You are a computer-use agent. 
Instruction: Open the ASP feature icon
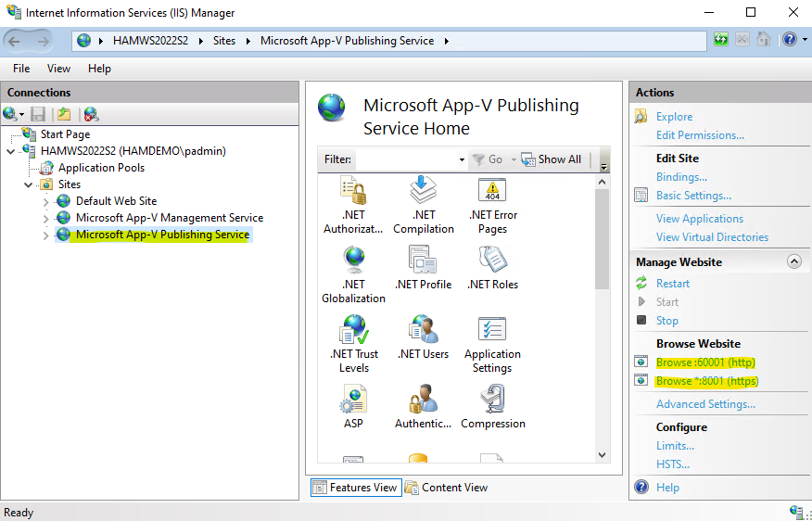(x=354, y=399)
